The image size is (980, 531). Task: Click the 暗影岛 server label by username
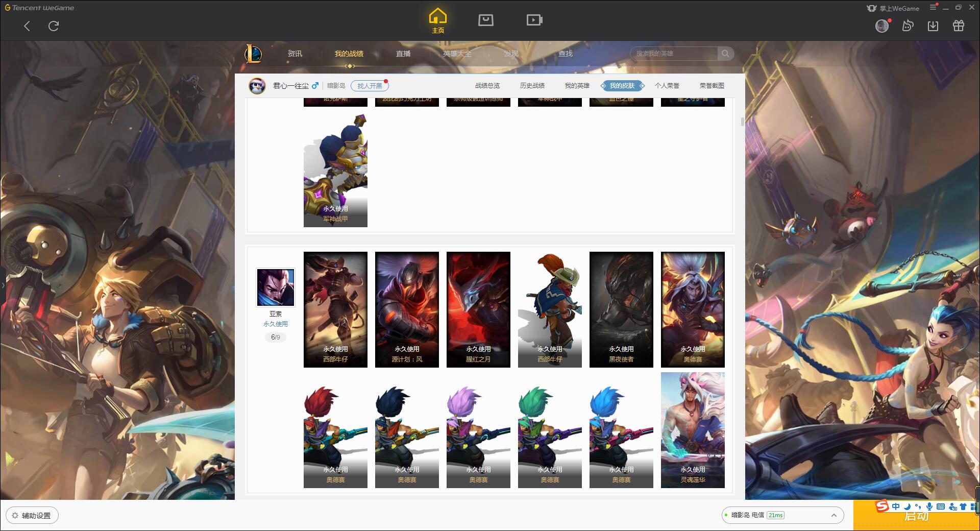[x=336, y=86]
